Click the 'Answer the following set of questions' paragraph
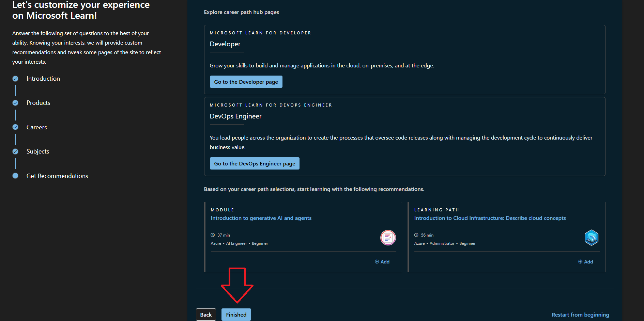The image size is (644, 321). [87, 47]
